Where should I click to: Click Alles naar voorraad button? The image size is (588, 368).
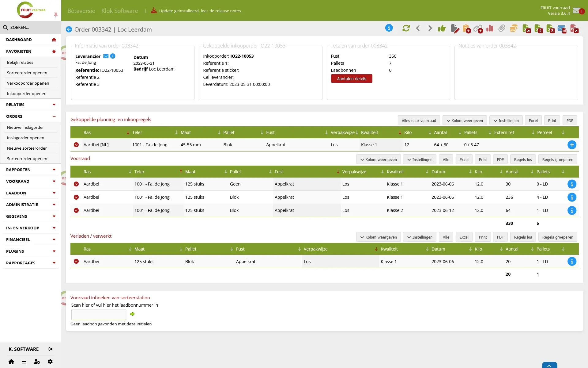[419, 121]
